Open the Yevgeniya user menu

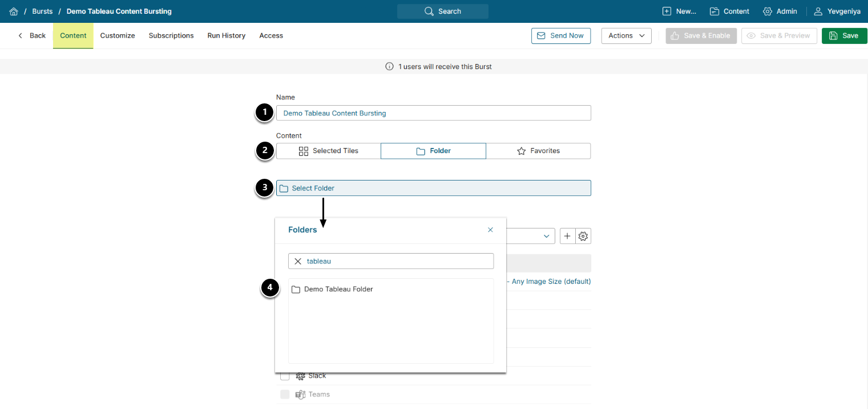click(837, 11)
